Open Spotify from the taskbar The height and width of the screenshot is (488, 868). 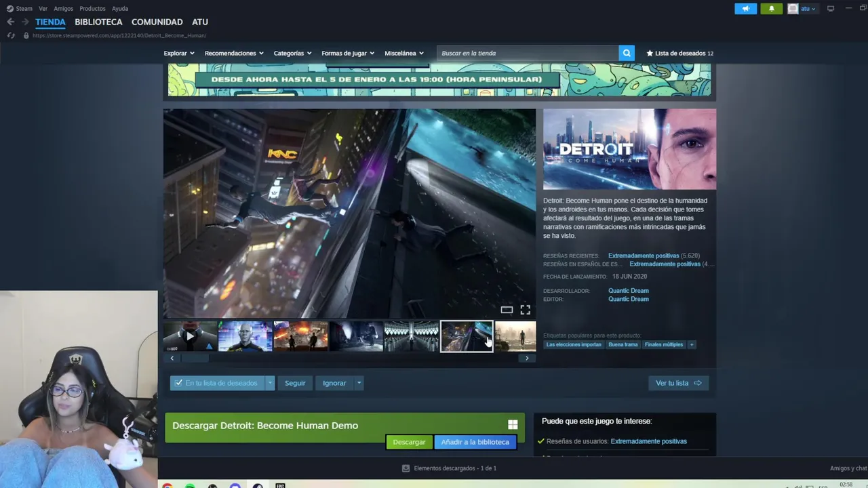coord(190,485)
